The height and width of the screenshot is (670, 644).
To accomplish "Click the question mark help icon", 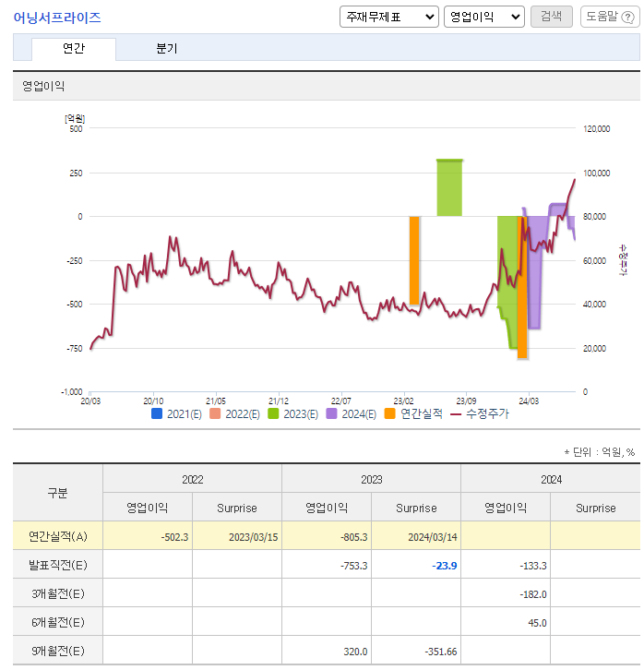I will (627, 18).
